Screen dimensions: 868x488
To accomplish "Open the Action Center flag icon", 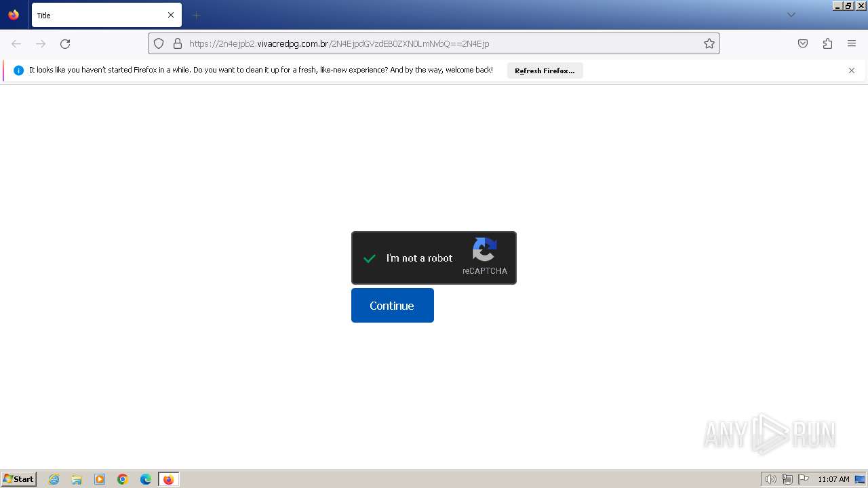I will [x=804, y=479].
